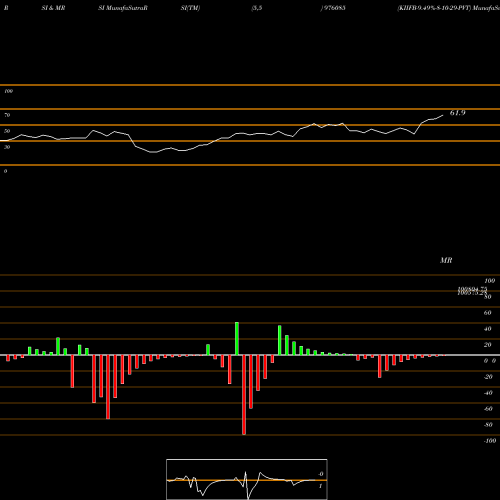Screen dimensions: 500x500
Task: Select the tallest green MR histogram bar
Action: (237, 339)
